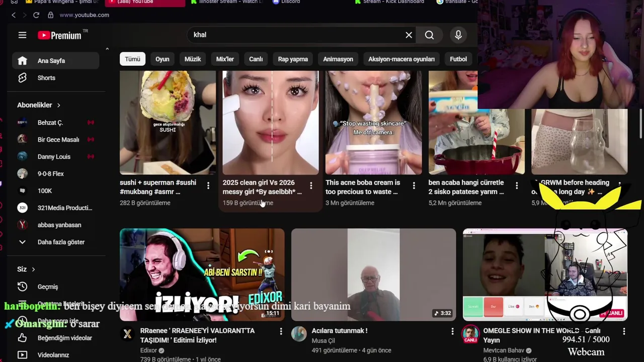The width and height of the screenshot is (644, 362).
Task: Expand the Abonelikler section
Action: 39,105
